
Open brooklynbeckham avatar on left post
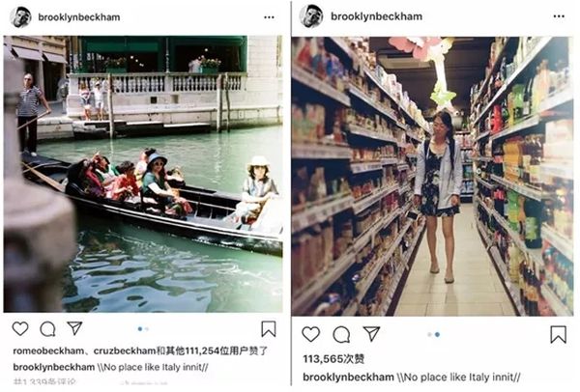coord(20,17)
